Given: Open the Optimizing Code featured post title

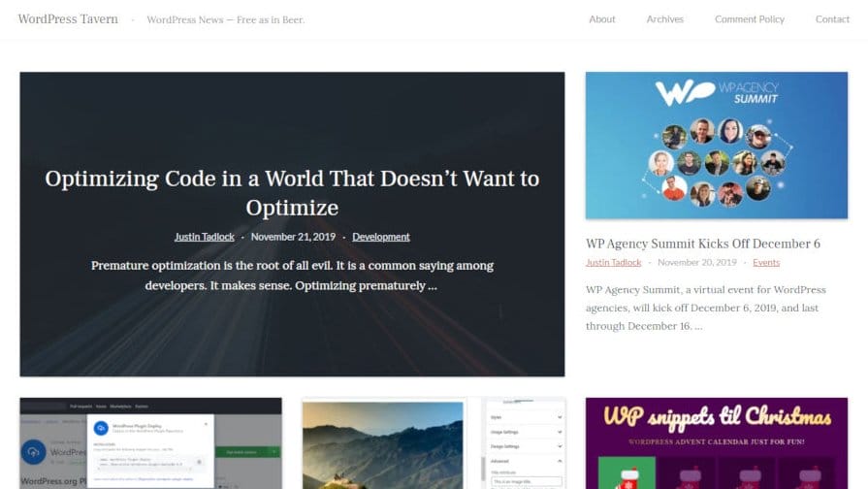Looking at the screenshot, I should tap(292, 192).
